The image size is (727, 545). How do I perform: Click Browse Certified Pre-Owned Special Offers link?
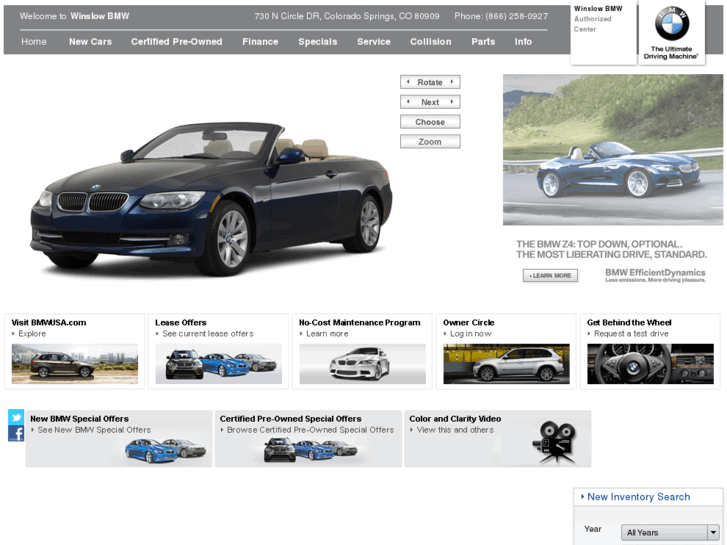pyautogui.click(x=310, y=430)
